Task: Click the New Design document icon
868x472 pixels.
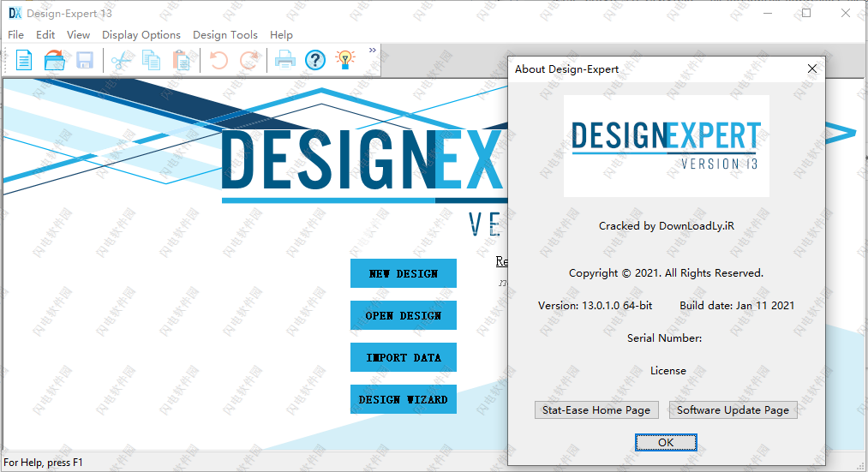Action: tap(24, 60)
